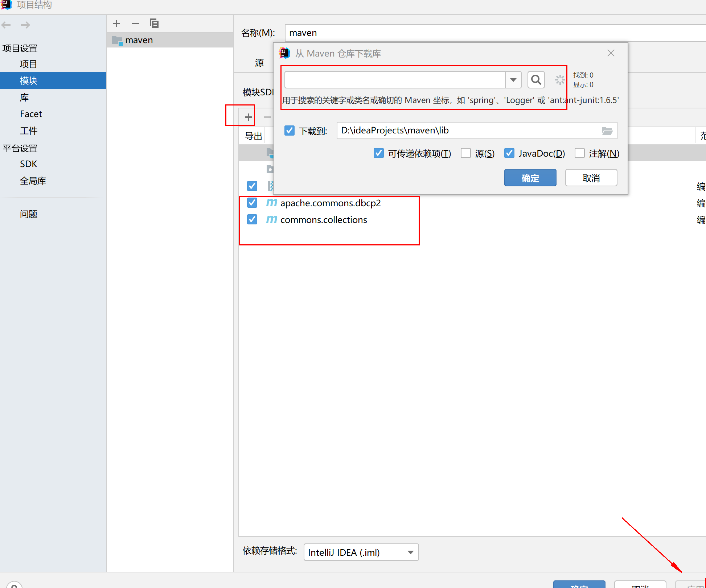
Task: Select 库 in project settings
Action: 24,98
